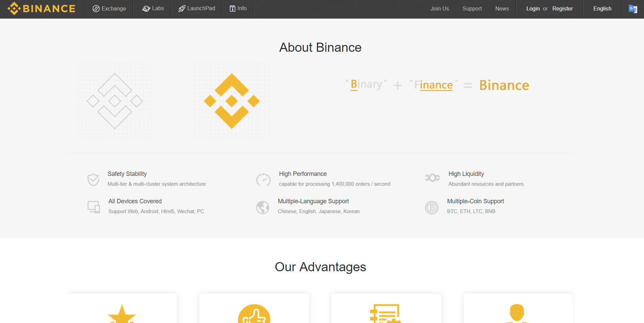
Task: Open the Support page
Action: [472, 8]
